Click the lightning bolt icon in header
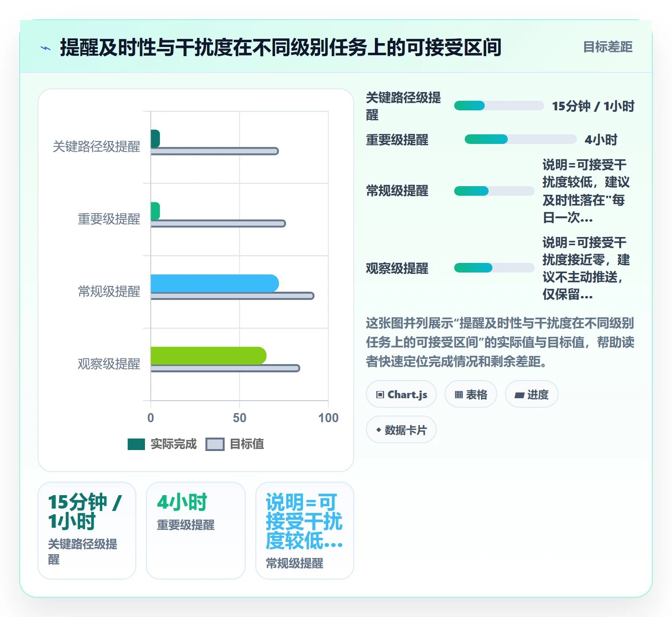This screenshot has height=617, width=672. (x=46, y=48)
